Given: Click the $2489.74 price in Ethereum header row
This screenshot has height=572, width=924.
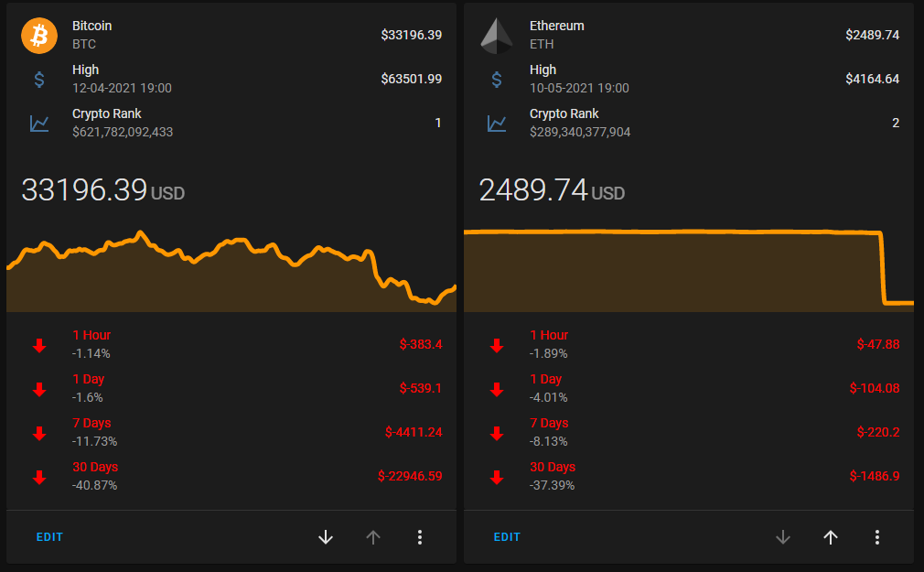Looking at the screenshot, I should (x=872, y=36).
